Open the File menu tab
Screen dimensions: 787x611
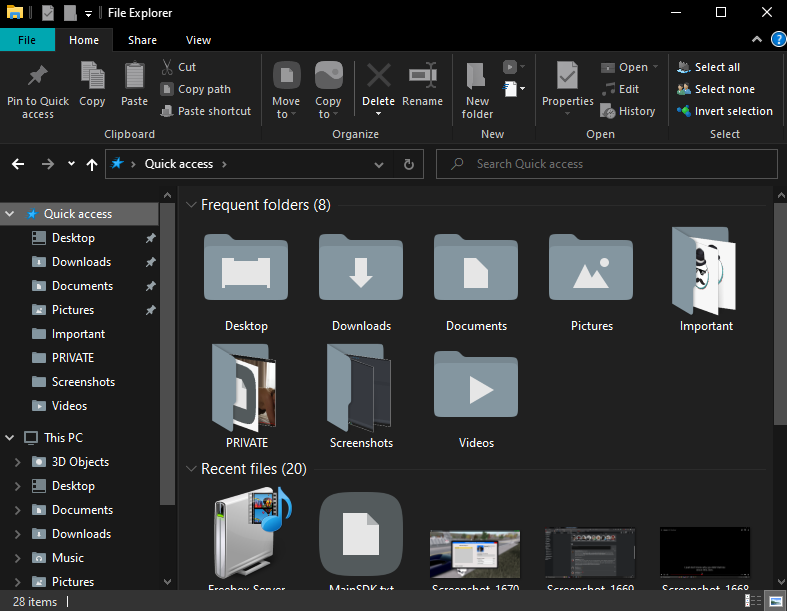pyautogui.click(x=27, y=40)
